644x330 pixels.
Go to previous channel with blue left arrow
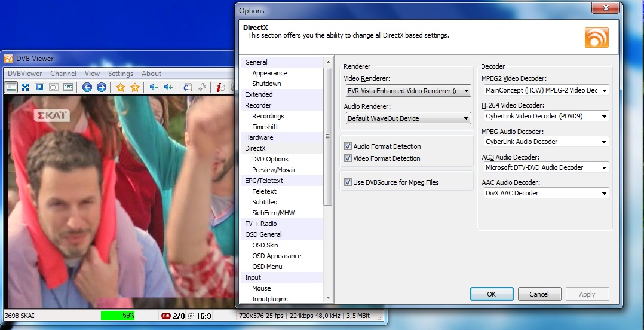tap(87, 87)
